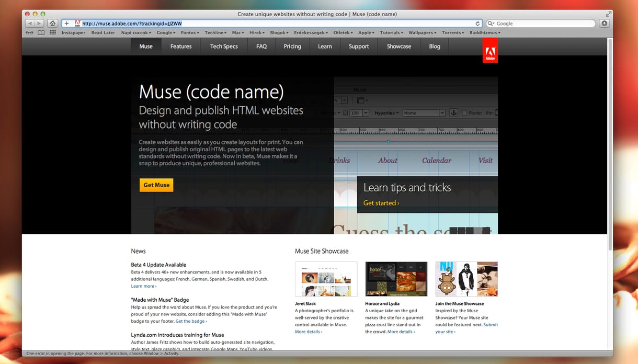Click the status bar error message
The height and width of the screenshot is (364, 638).
[102, 354]
